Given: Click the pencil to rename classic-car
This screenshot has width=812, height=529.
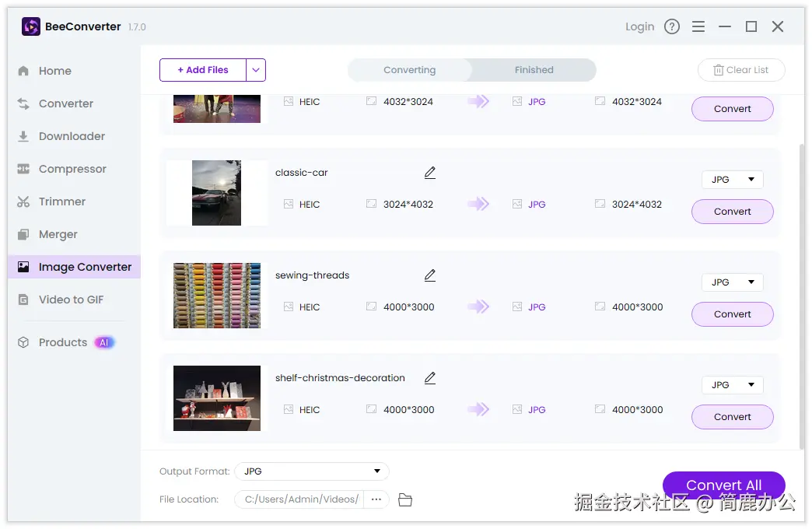Looking at the screenshot, I should [x=430, y=173].
